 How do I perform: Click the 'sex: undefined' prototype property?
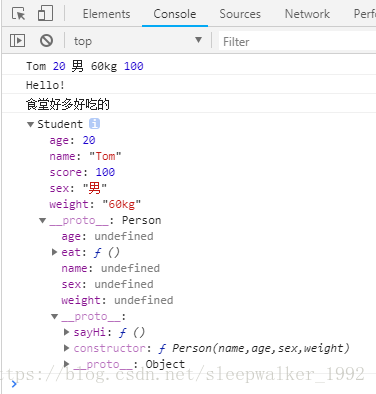tap(107, 284)
